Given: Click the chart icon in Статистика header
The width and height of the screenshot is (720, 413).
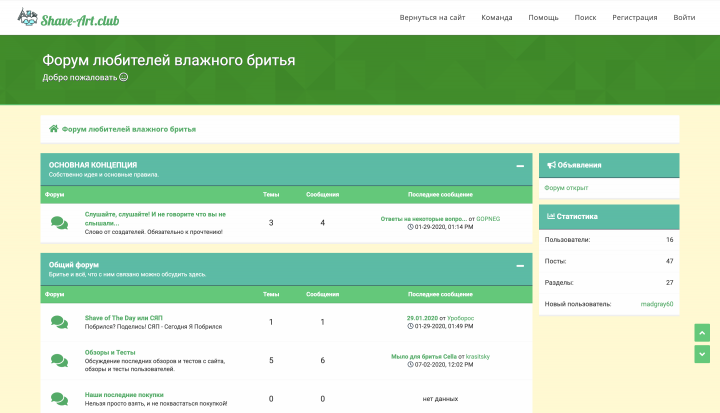Looking at the screenshot, I should [x=551, y=216].
